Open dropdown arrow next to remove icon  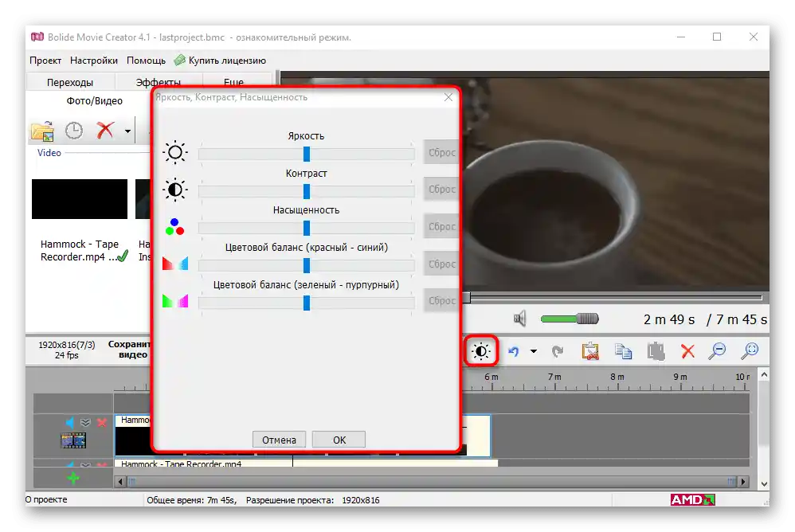(x=127, y=131)
